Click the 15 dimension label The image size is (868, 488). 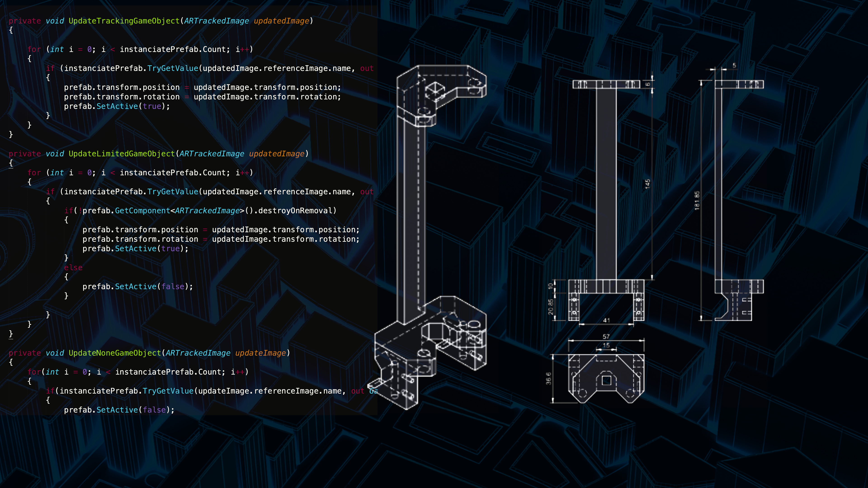606,345
